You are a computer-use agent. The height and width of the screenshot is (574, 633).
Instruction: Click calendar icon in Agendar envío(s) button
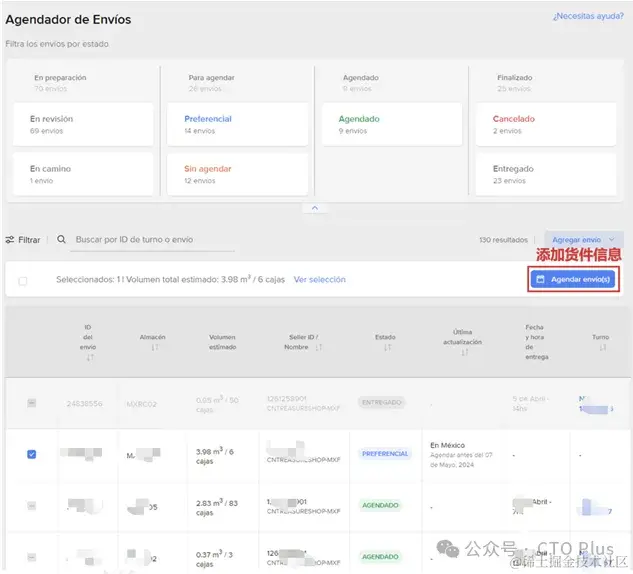point(541,279)
